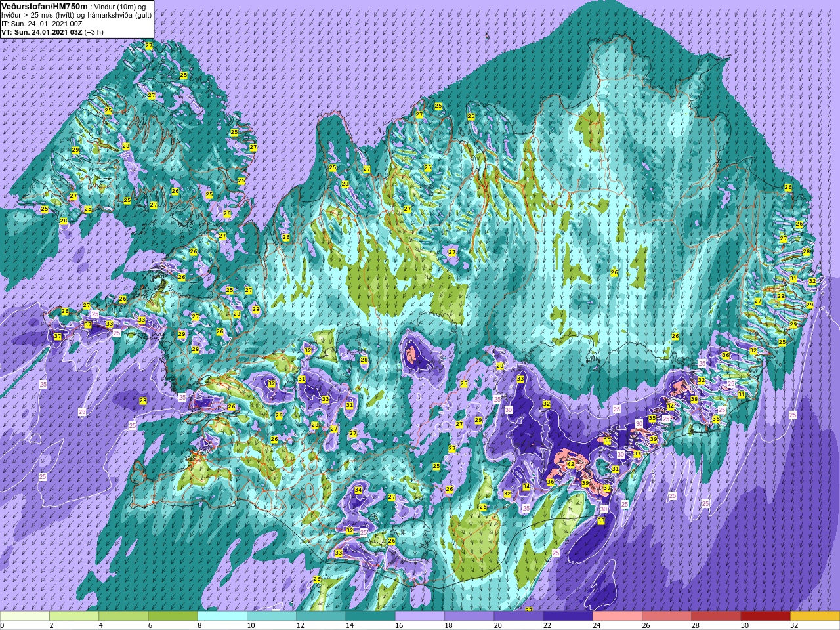Image resolution: width=840 pixels, height=630 pixels.
Task: Click the 12–14 m/s teal scale swatch
Action: tap(321, 616)
